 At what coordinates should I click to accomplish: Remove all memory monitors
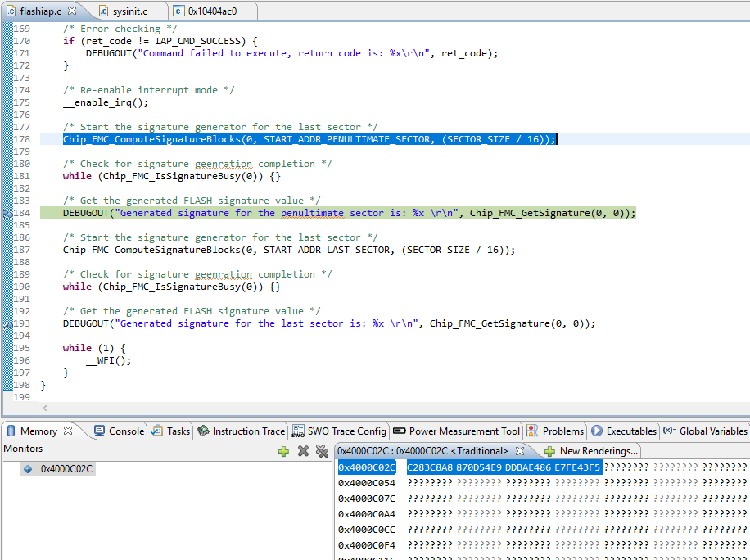tap(322, 451)
